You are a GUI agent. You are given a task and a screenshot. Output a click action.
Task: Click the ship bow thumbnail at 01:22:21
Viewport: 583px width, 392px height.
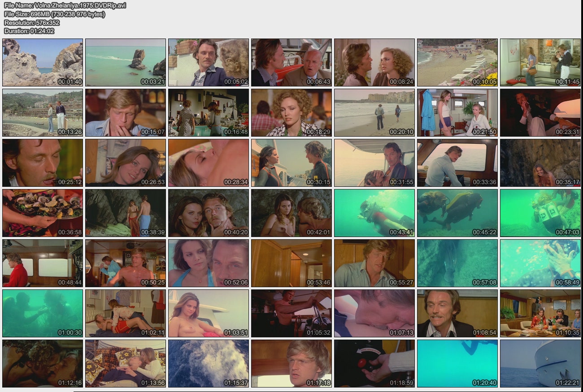pos(540,363)
